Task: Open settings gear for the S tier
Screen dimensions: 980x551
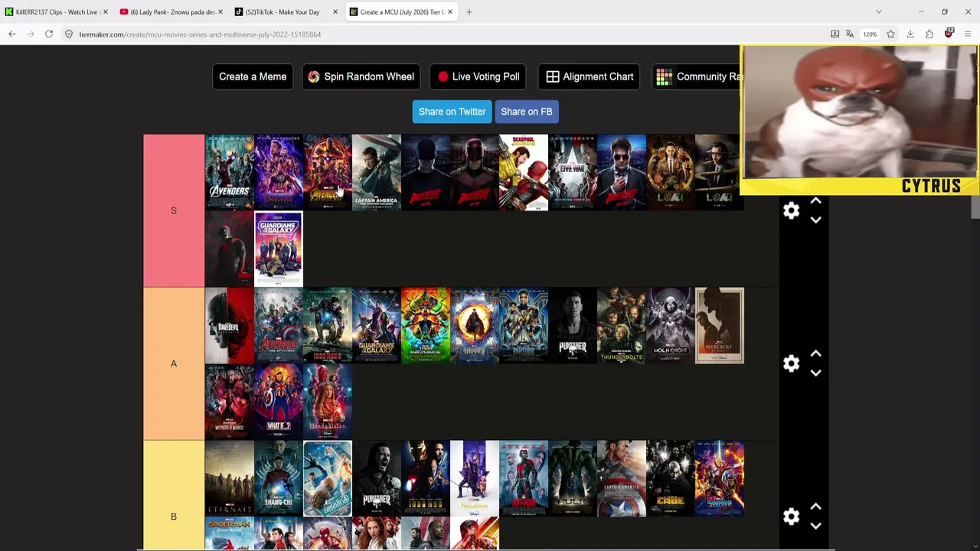Action: pyautogui.click(x=791, y=210)
